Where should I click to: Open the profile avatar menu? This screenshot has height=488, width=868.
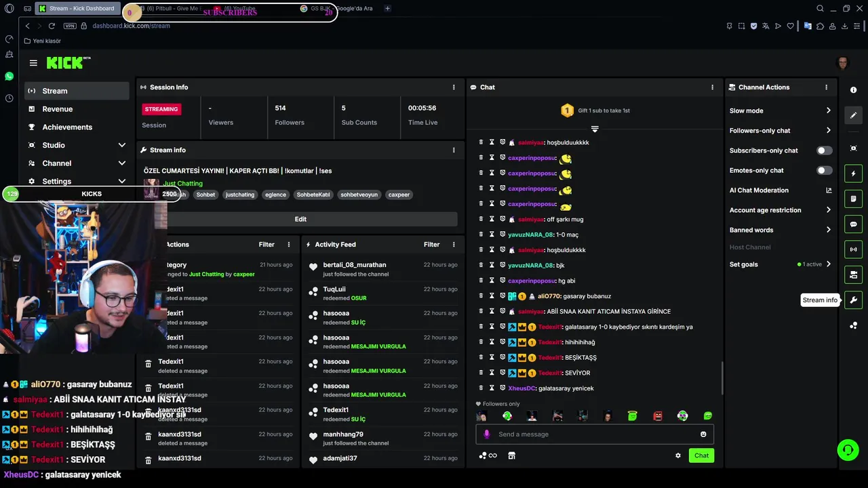[842, 63]
